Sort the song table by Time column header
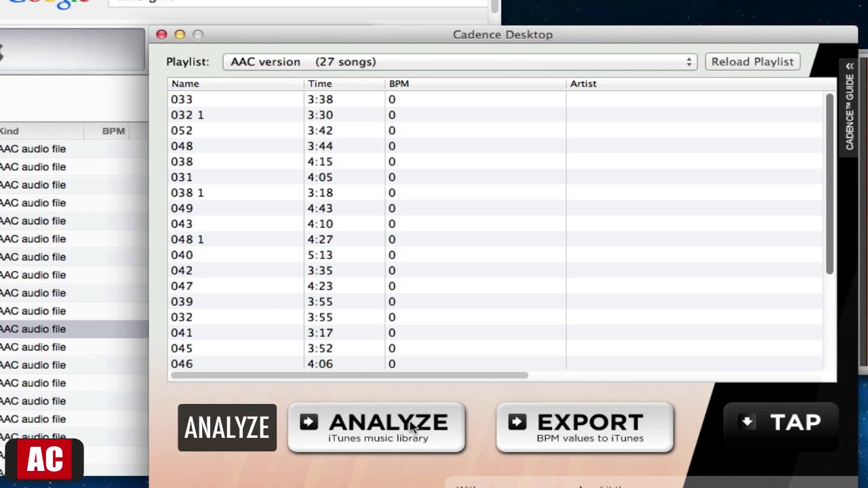The height and width of the screenshot is (488, 868). pyautogui.click(x=344, y=83)
